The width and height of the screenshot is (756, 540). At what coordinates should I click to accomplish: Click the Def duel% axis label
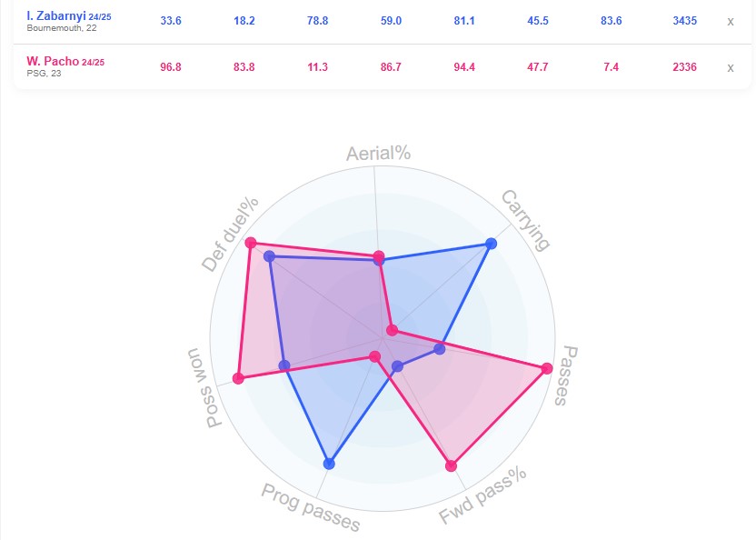(x=231, y=234)
